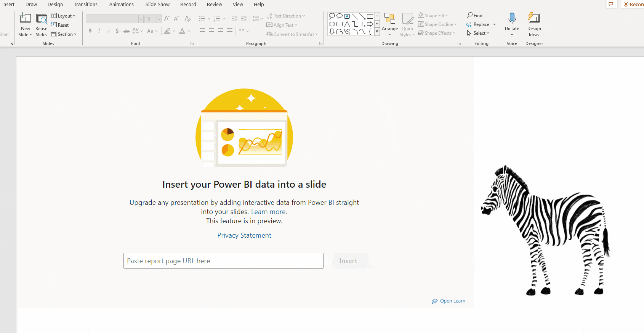Align text to the right
644x333 pixels.
(221, 31)
